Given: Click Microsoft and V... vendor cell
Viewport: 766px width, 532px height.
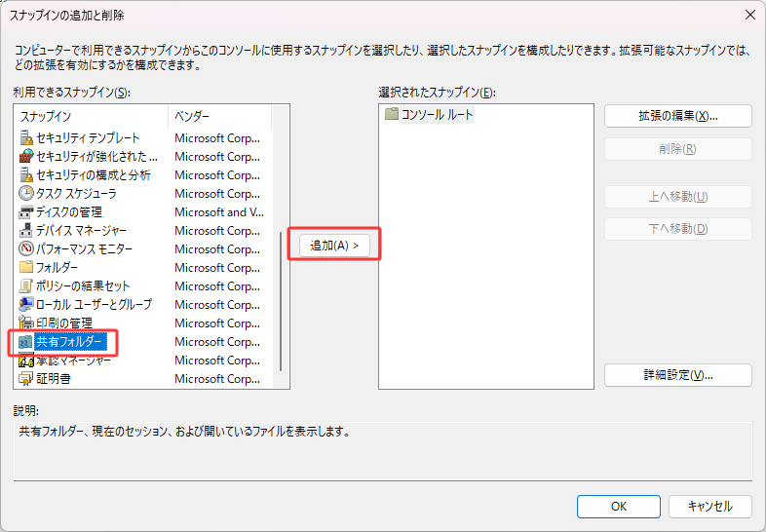Looking at the screenshot, I should tap(219, 212).
